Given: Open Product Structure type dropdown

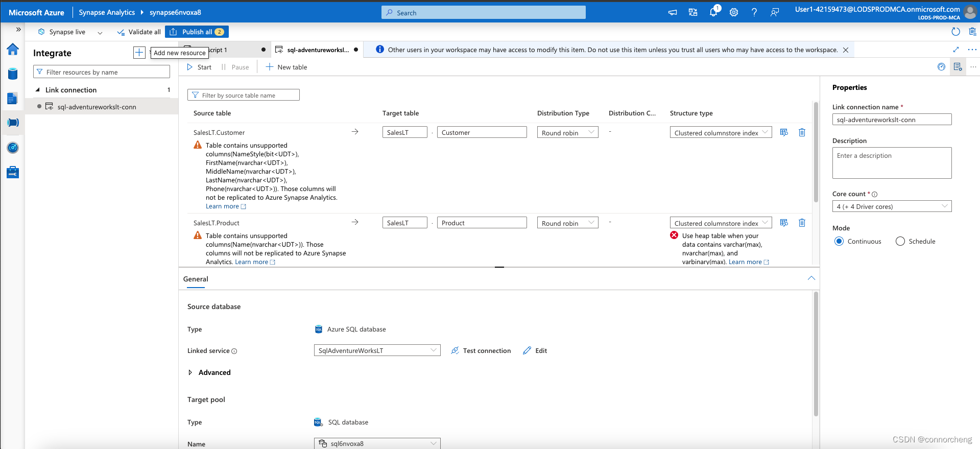Looking at the screenshot, I should pos(721,223).
